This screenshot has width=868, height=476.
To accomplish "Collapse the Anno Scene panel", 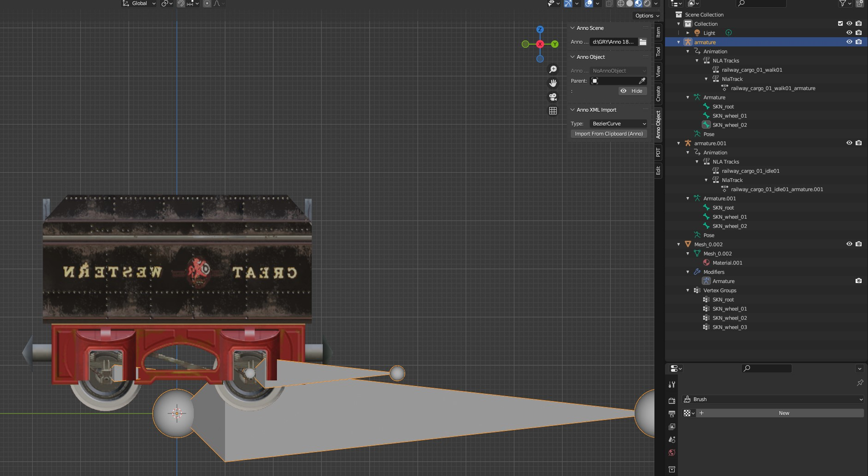I will point(573,28).
